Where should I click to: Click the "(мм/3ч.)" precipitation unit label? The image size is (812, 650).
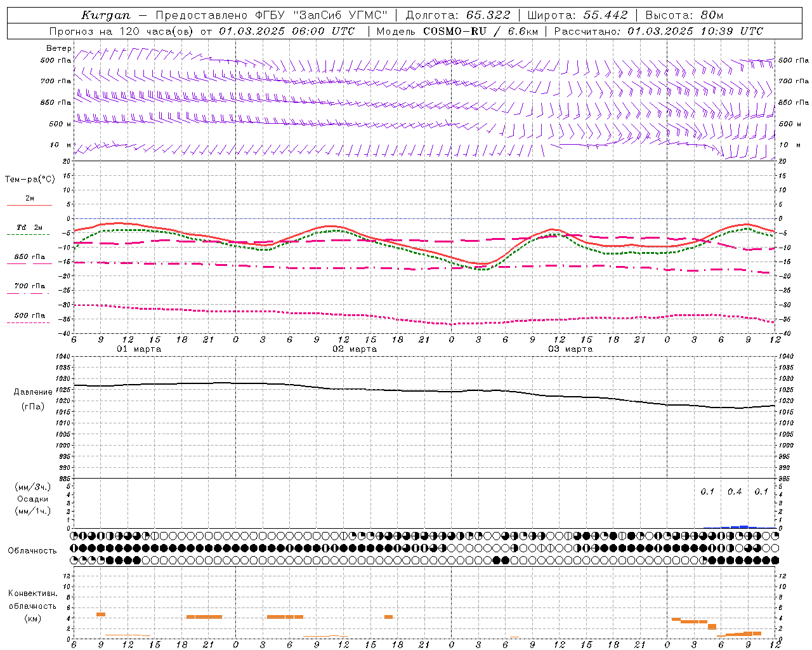click(33, 487)
